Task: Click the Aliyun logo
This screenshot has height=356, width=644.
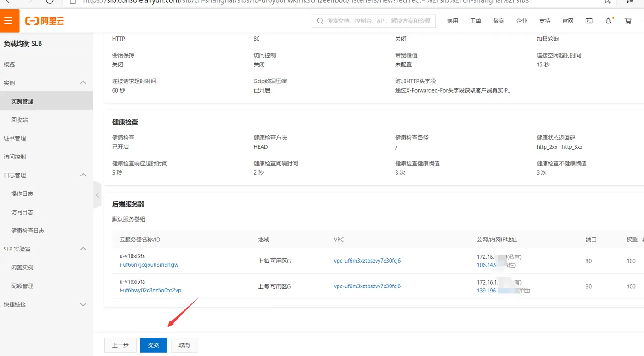Action: 45,21
